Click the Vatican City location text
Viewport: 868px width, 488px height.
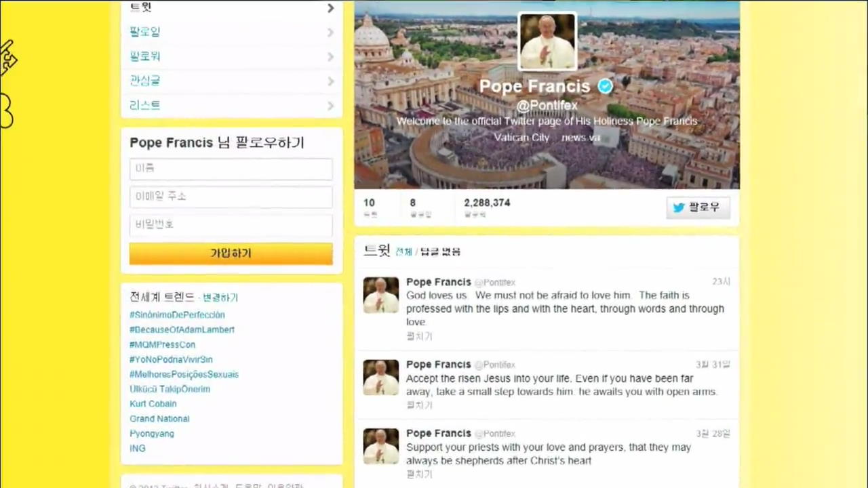point(521,138)
